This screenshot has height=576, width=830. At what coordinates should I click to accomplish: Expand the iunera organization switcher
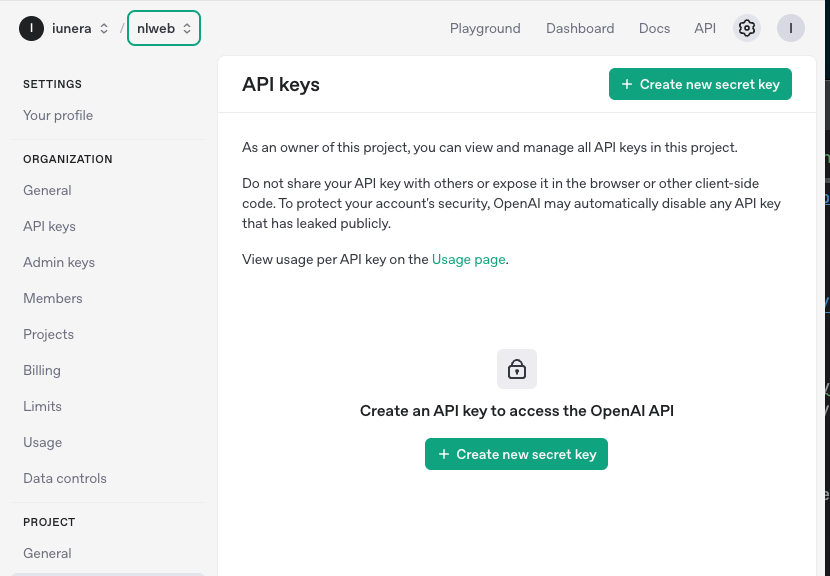[x=104, y=29]
